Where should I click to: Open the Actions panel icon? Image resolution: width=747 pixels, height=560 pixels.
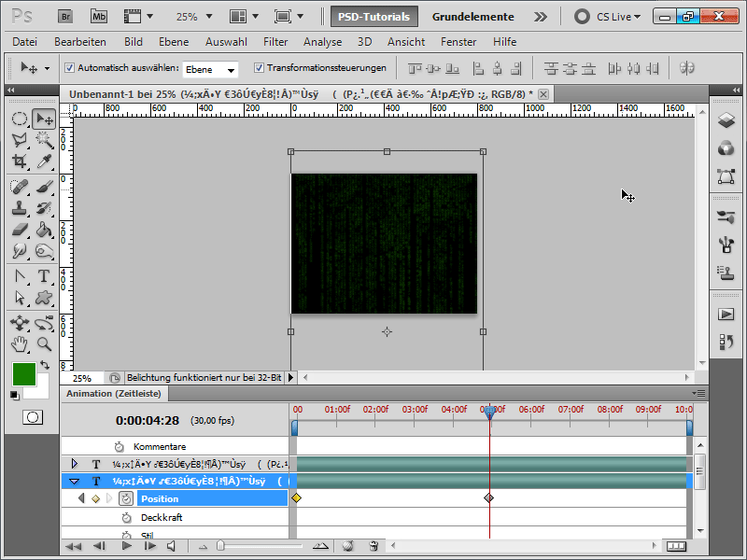(x=726, y=315)
